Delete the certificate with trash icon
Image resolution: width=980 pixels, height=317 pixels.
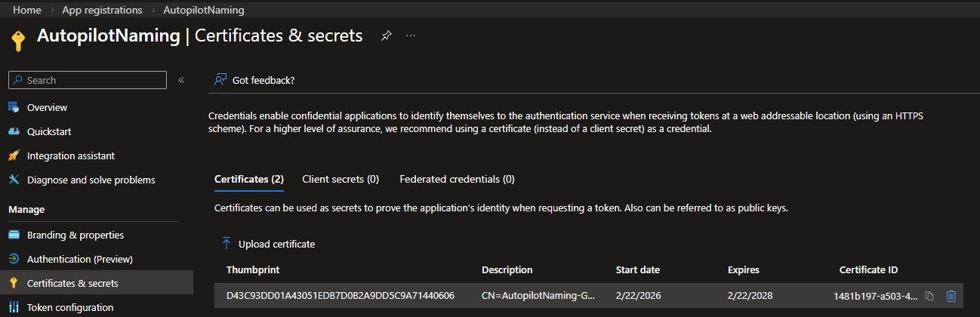(951, 296)
